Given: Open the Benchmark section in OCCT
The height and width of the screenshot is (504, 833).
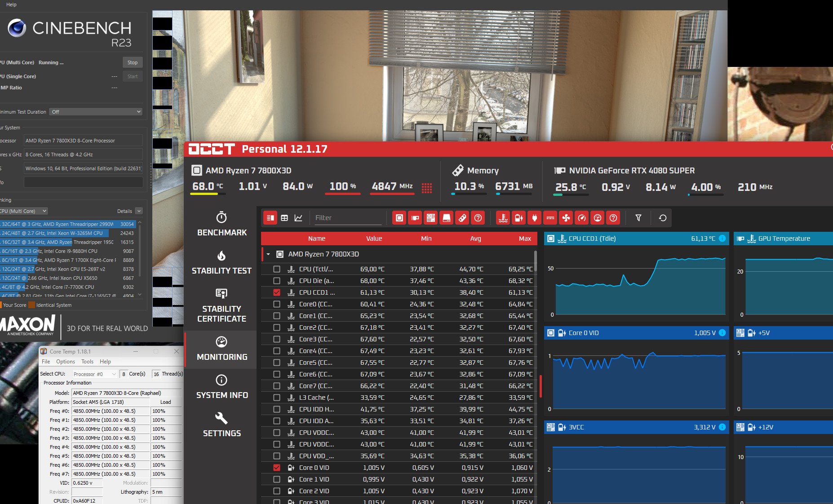Looking at the screenshot, I should pos(222,224).
